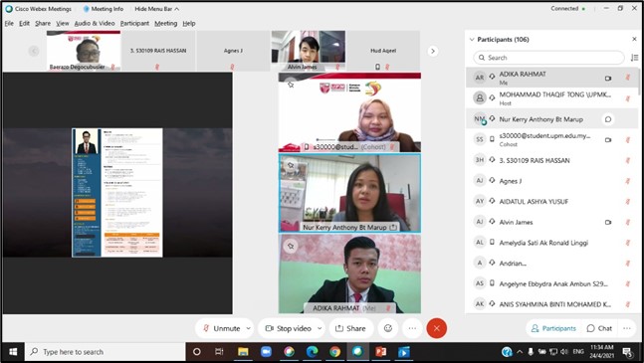The width and height of the screenshot is (644, 363).
Task: Pin the ADIKA RAHMAT video tile
Action: [x=291, y=246]
